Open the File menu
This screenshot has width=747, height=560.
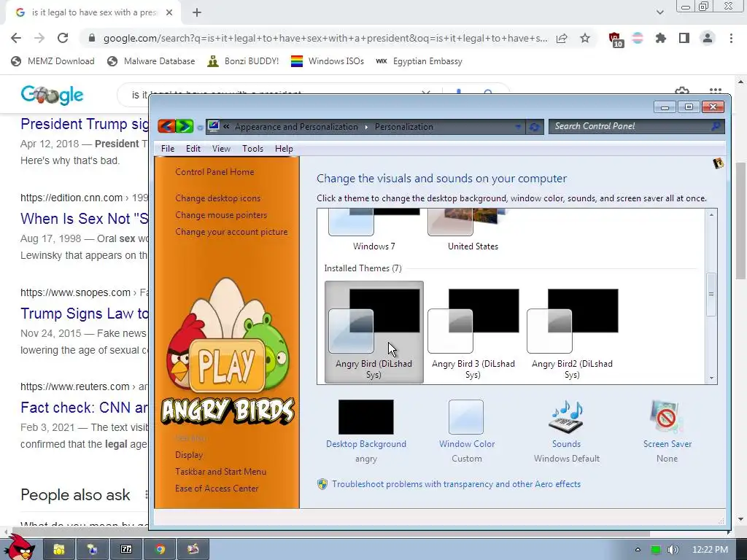pos(168,149)
